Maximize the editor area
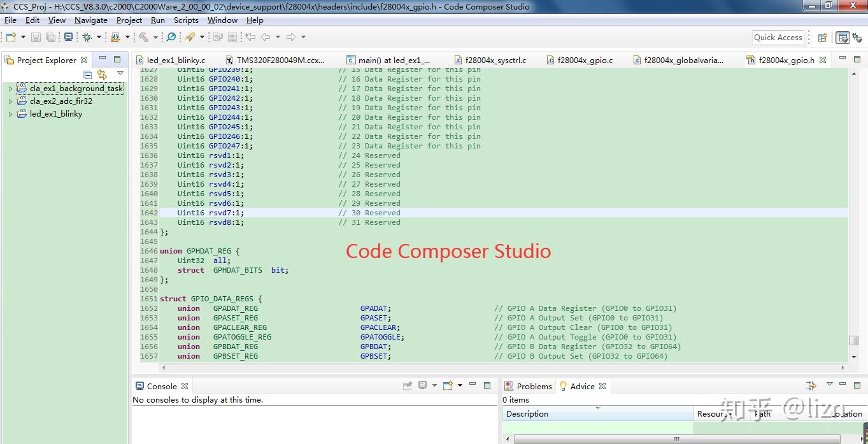Viewport: 868px width, 444px height. pyautogui.click(x=857, y=59)
